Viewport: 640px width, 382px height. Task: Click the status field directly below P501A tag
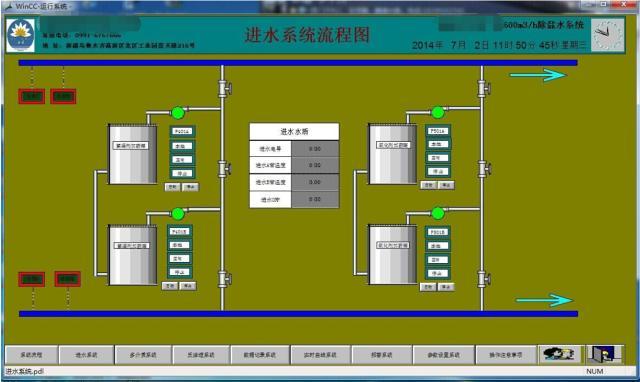(438, 144)
